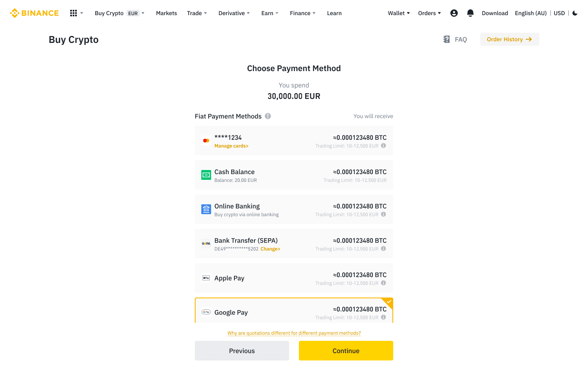The image size is (588, 367).
Task: Click the FAQ help icon
Action: [446, 39]
